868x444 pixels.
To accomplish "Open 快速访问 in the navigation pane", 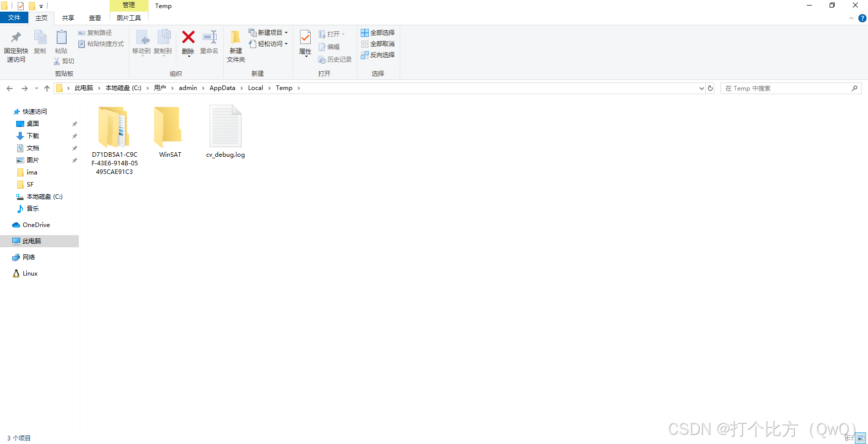I will pos(30,112).
